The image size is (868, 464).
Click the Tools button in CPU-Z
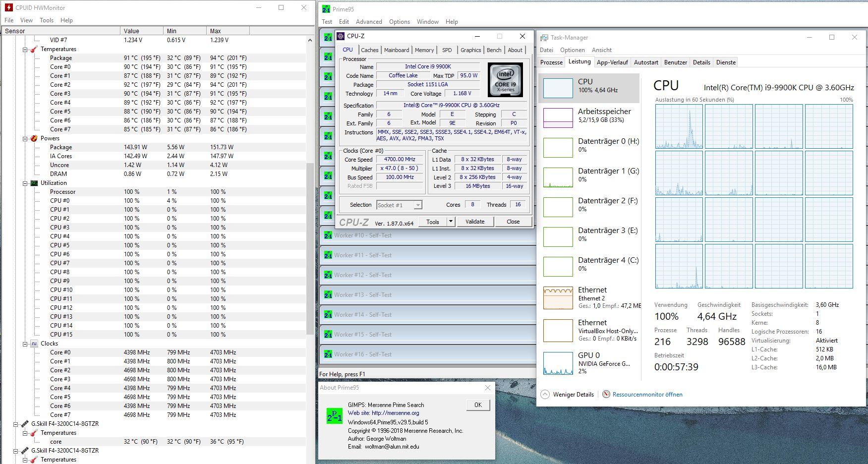[x=433, y=222]
